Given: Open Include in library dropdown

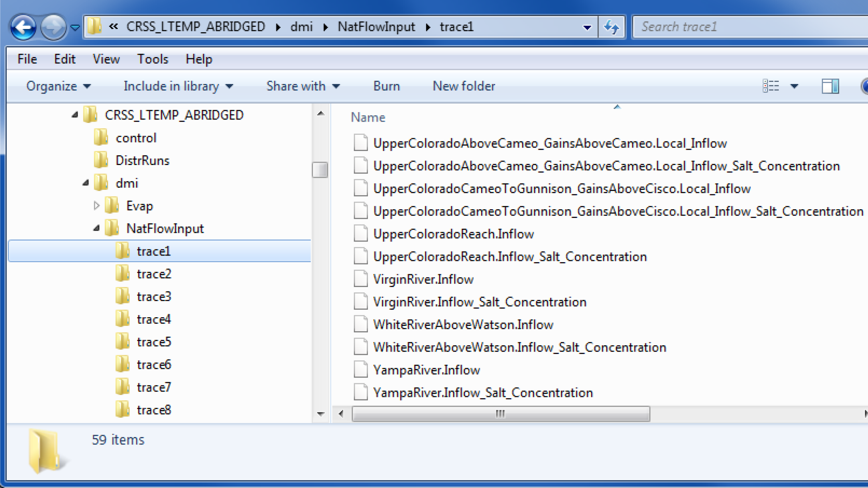Looking at the screenshot, I should pos(178,86).
